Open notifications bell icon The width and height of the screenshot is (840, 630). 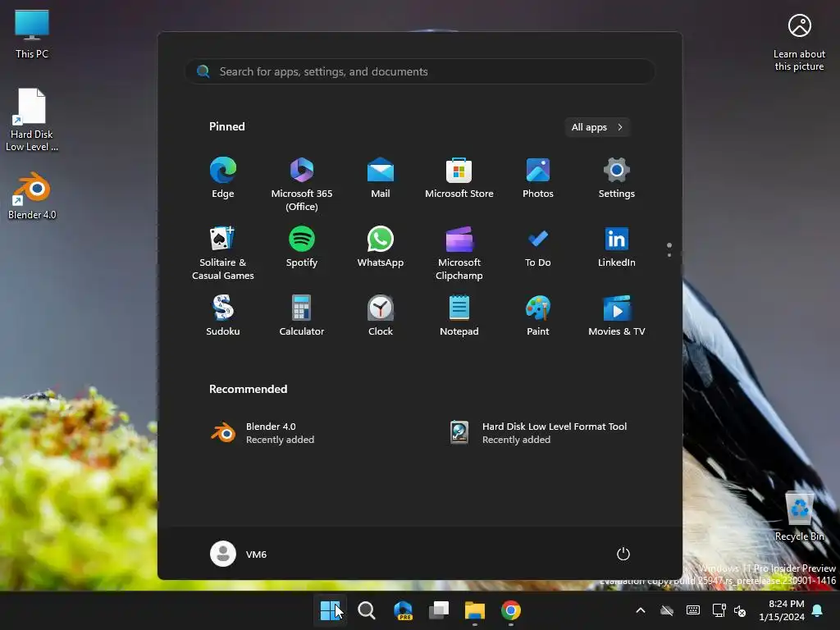point(818,610)
